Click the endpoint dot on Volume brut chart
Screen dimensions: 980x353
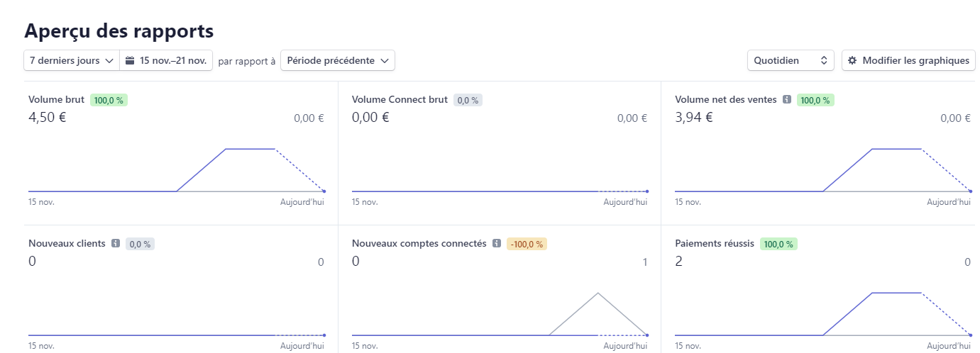tap(324, 191)
